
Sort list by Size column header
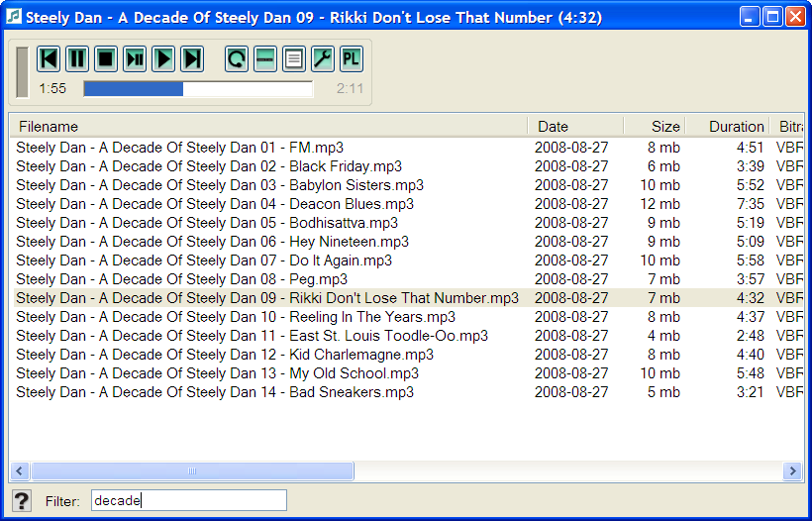(655, 127)
